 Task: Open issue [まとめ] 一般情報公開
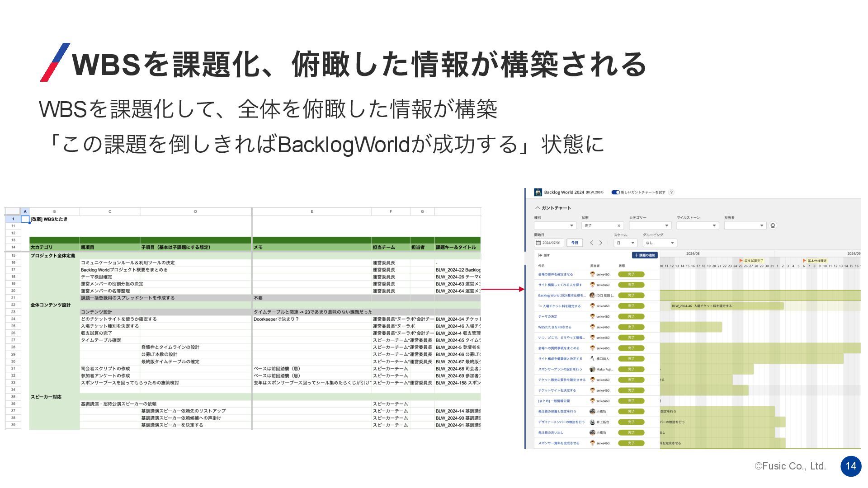tap(554, 401)
